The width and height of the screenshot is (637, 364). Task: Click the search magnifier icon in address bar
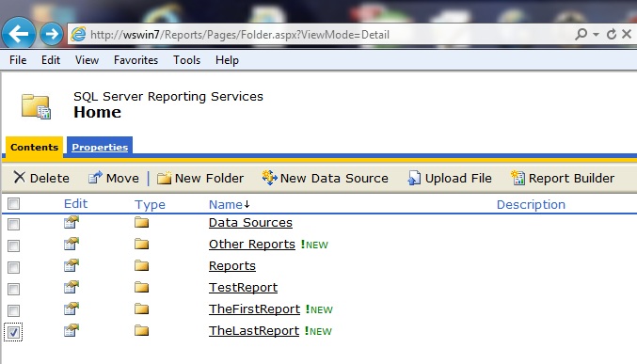click(x=581, y=34)
